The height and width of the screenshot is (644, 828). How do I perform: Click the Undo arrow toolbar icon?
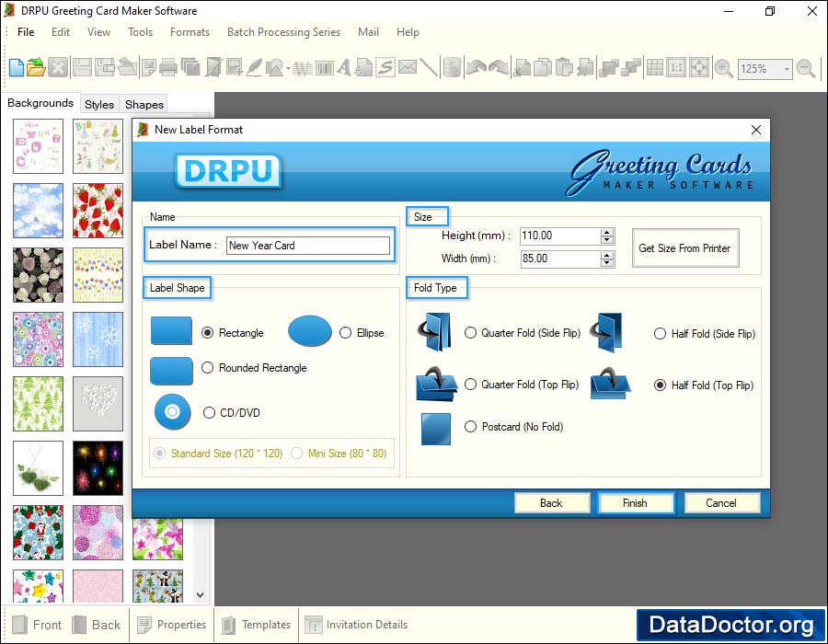(477, 68)
